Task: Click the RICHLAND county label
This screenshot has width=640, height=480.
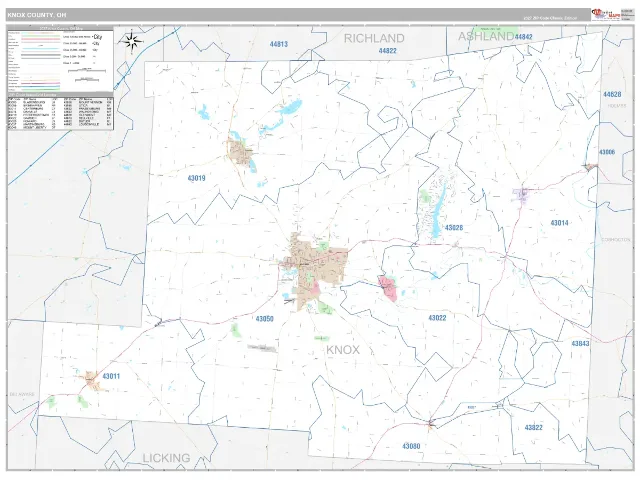Action: [374, 38]
